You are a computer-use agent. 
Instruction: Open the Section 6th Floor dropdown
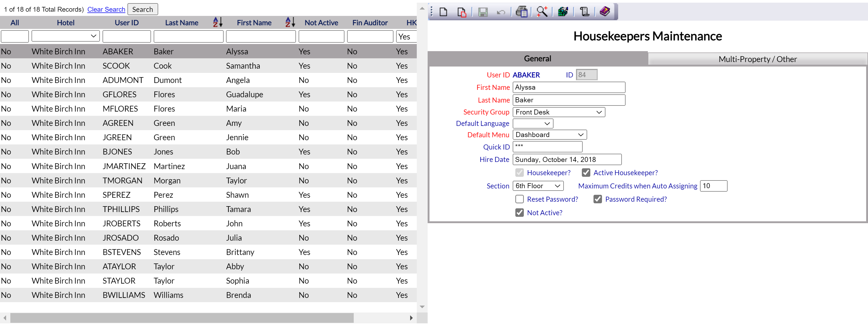538,186
